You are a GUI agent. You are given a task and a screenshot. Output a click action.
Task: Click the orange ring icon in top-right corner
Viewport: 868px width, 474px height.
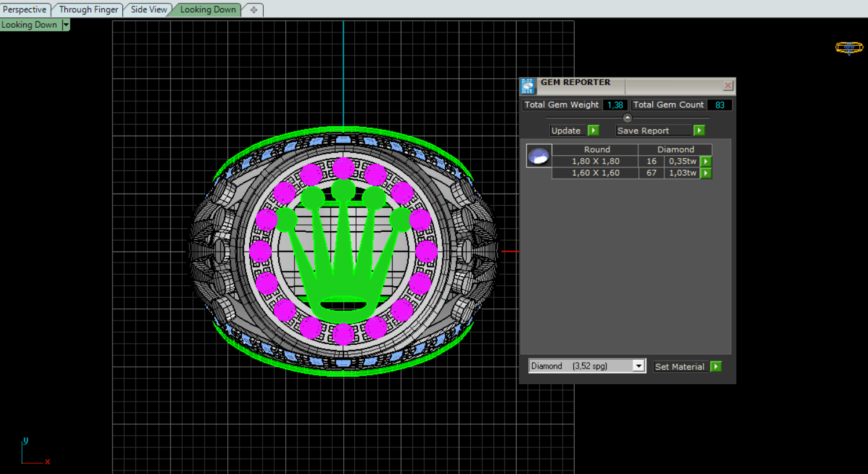tap(849, 48)
